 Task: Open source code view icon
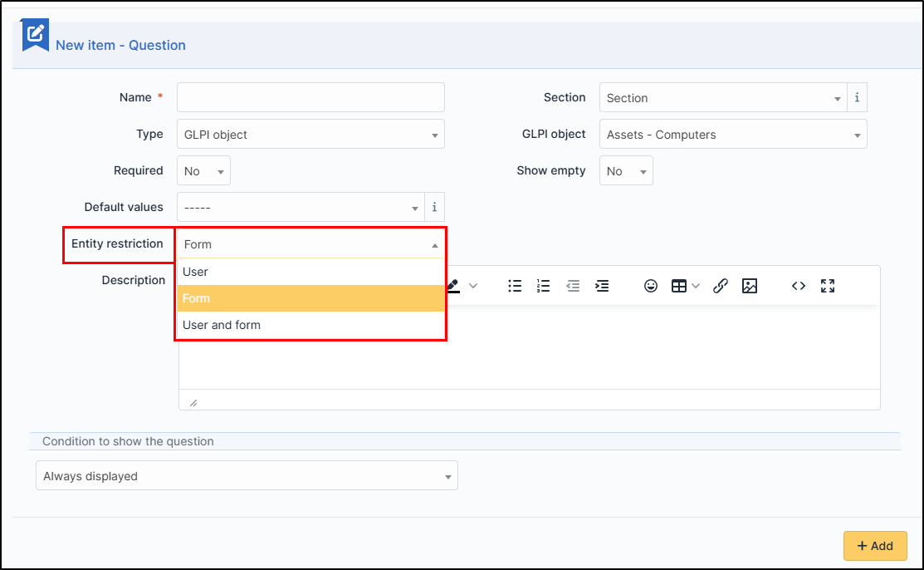click(799, 286)
